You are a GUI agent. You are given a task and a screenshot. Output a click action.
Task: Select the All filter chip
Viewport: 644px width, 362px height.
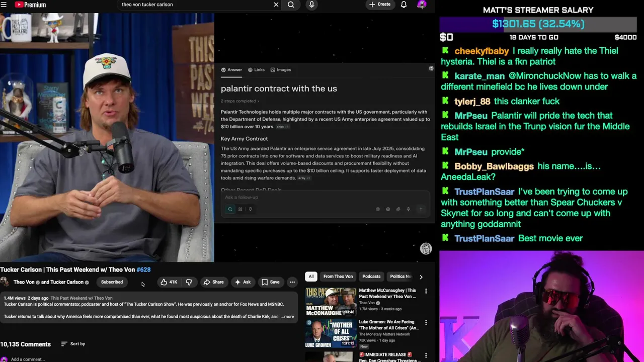[x=311, y=277]
